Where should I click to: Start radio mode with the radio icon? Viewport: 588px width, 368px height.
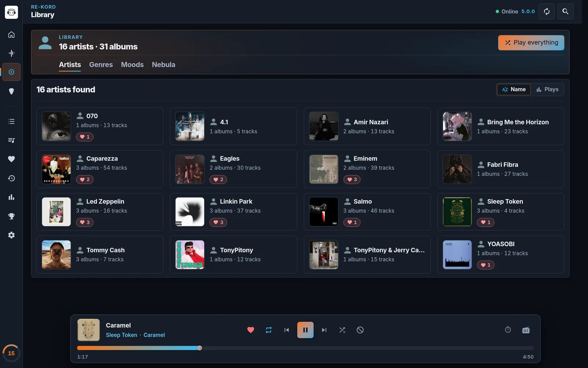526,330
